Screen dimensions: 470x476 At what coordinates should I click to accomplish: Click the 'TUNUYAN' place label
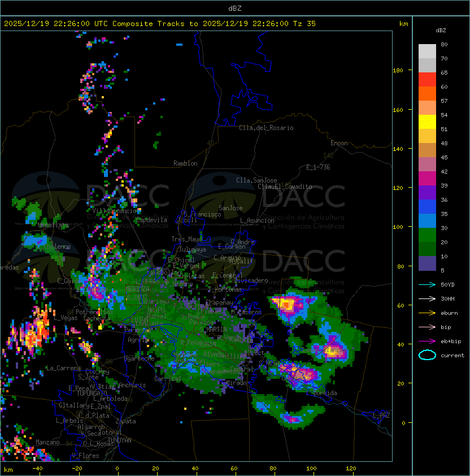tap(120, 440)
